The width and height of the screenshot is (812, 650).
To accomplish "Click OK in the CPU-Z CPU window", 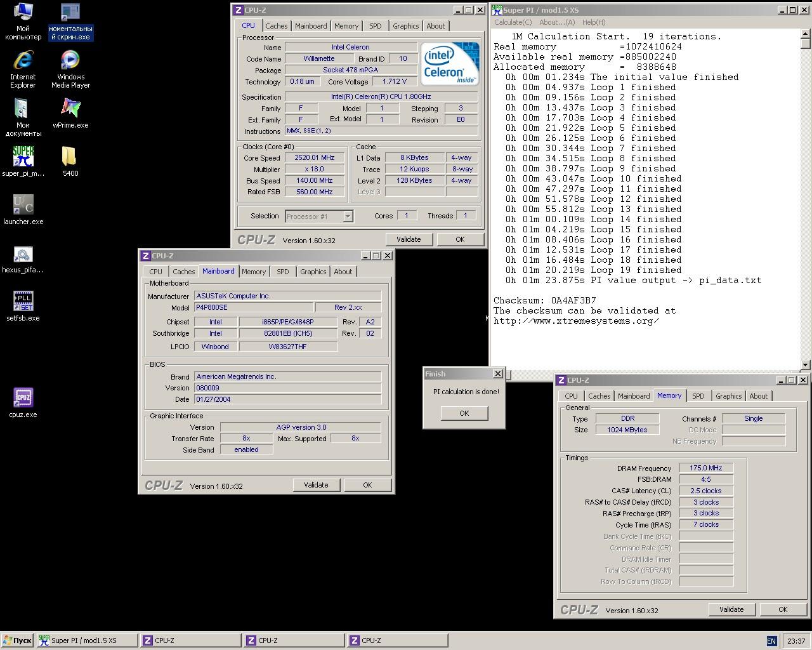I will click(x=460, y=239).
